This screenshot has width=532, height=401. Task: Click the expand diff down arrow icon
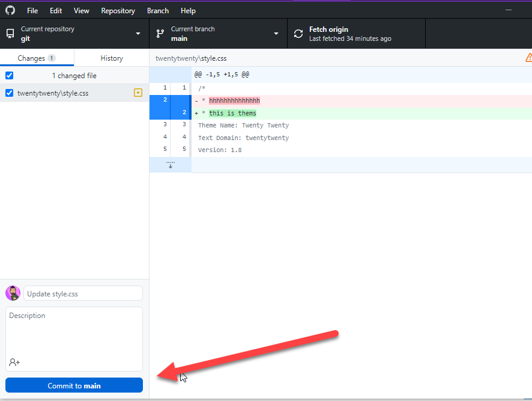(171, 165)
